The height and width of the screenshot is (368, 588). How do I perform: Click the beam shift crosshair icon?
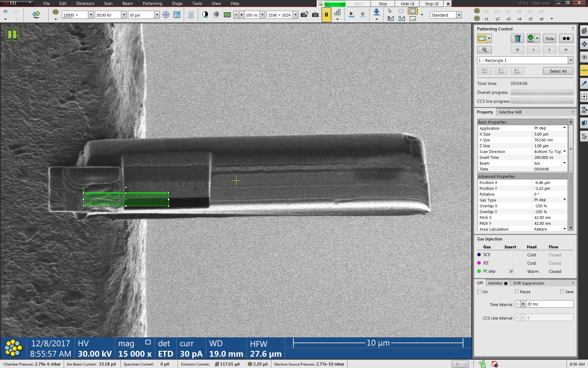coord(166,15)
